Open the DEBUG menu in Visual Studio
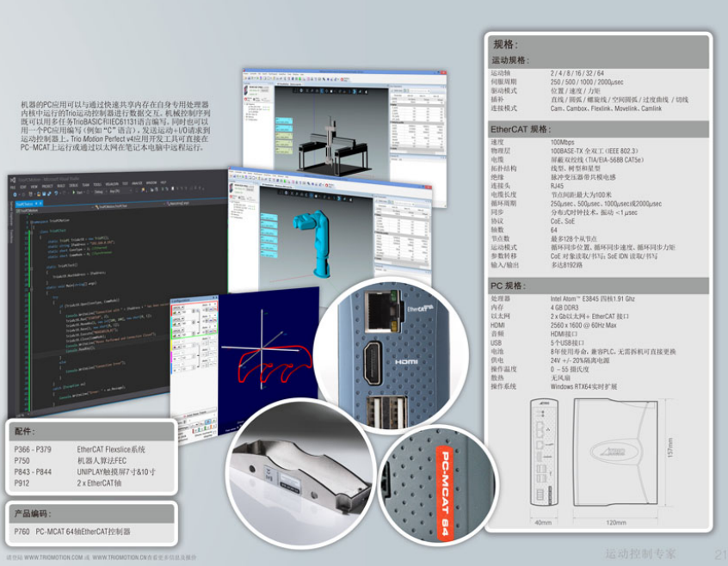Screen dimensions: 728x566 [x=73, y=185]
